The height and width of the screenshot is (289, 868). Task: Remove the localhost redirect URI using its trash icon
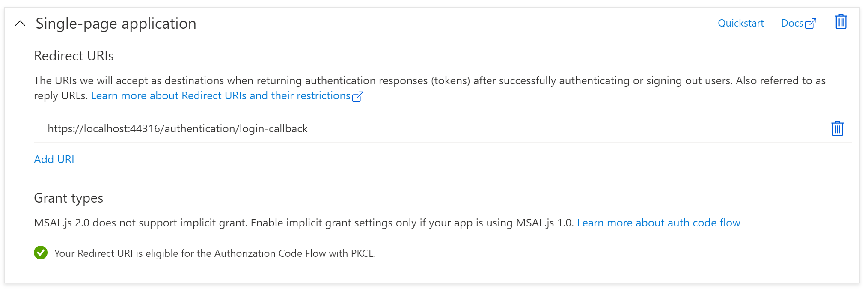pyautogui.click(x=837, y=128)
